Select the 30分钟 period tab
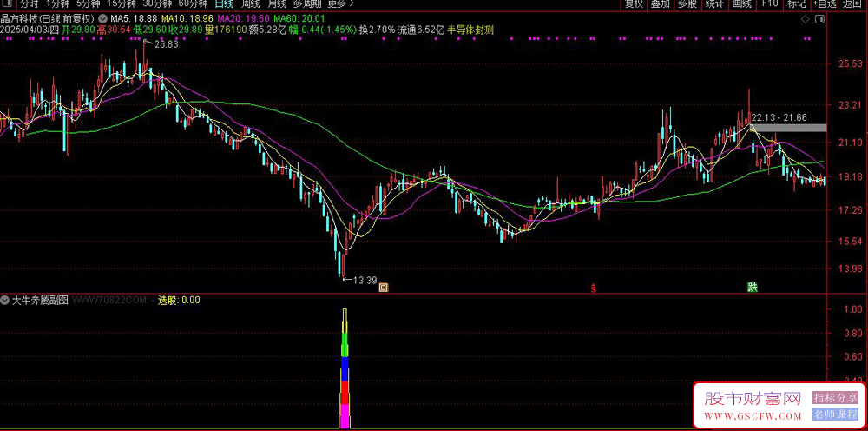The width and height of the screenshot is (868, 431). (157, 3)
